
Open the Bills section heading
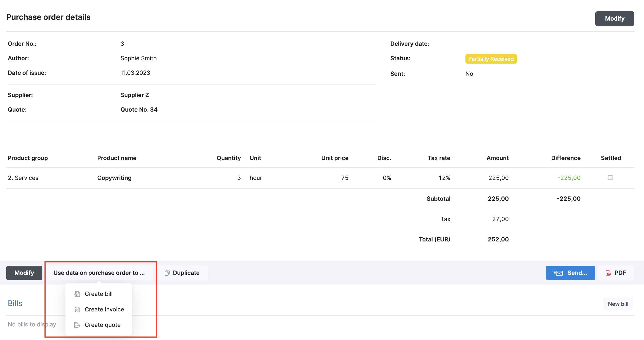15,303
